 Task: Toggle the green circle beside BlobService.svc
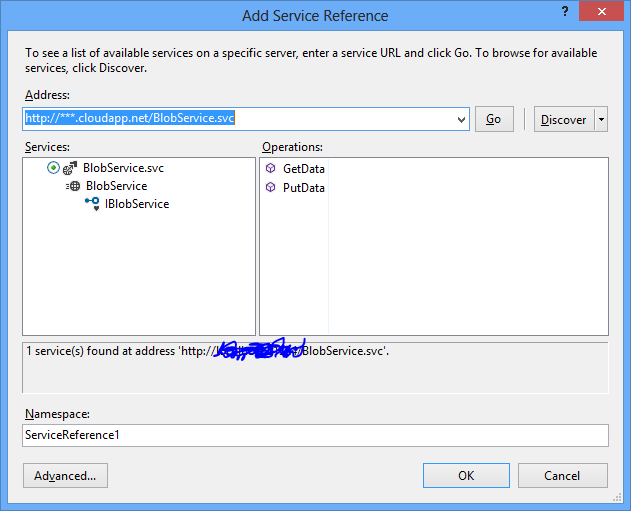[53, 168]
